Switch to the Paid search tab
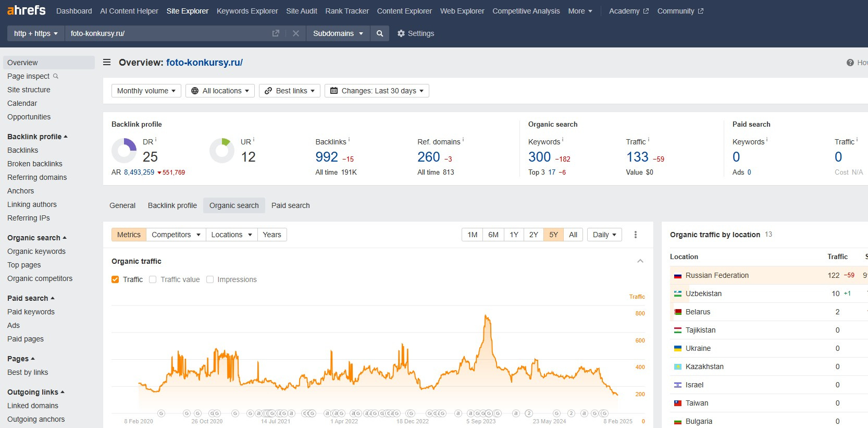This screenshot has height=428, width=868. point(291,205)
